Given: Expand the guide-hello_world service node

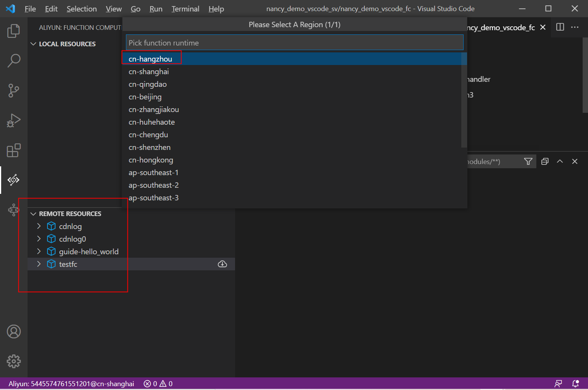Looking at the screenshot, I should [39, 252].
